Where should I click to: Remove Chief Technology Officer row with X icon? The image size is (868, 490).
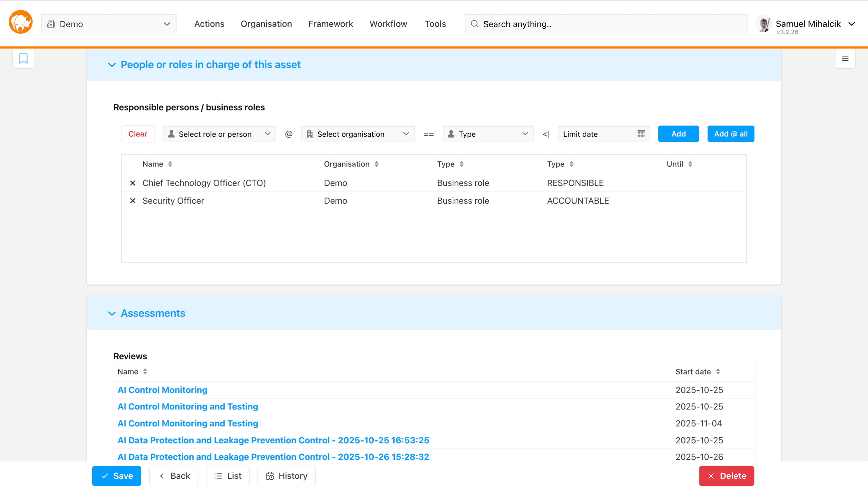point(133,183)
